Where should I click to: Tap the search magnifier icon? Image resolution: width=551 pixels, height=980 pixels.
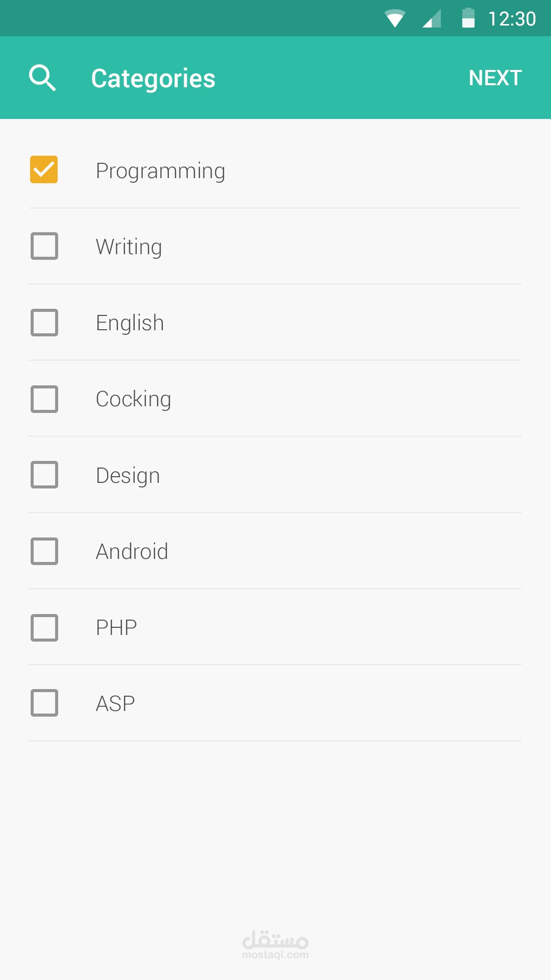point(42,78)
